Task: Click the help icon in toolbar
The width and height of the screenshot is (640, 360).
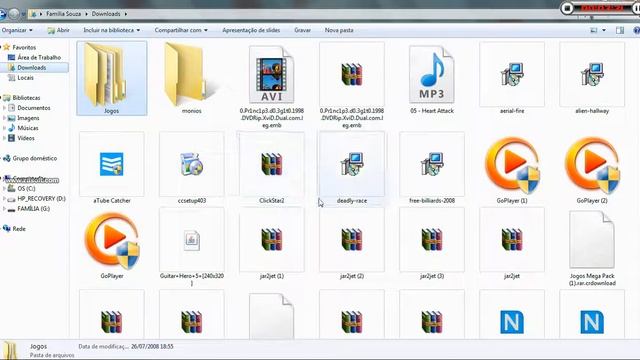Action: [x=636, y=30]
